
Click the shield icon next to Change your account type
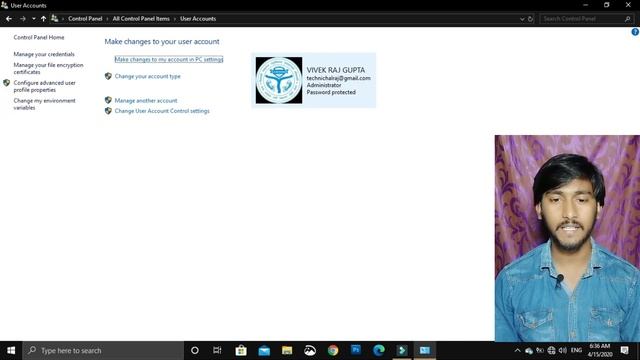pyautogui.click(x=108, y=76)
